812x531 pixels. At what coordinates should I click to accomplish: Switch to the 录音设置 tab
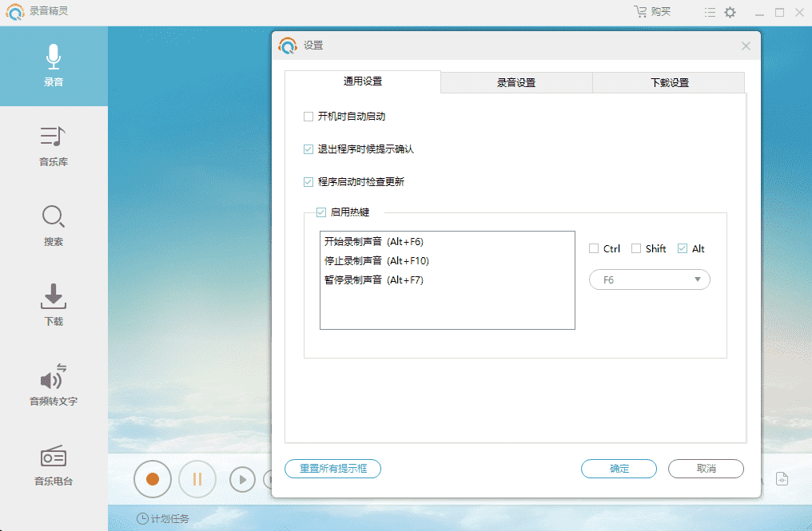[515, 81]
